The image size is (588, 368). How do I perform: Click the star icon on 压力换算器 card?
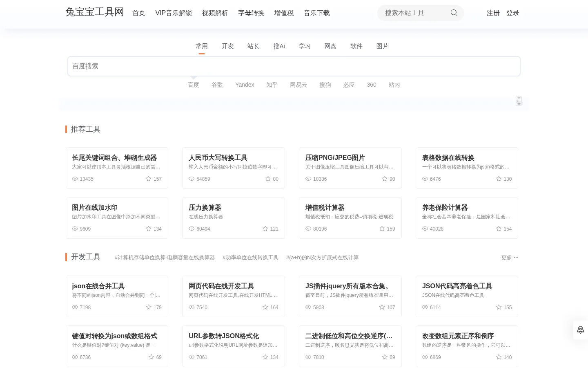(265, 229)
